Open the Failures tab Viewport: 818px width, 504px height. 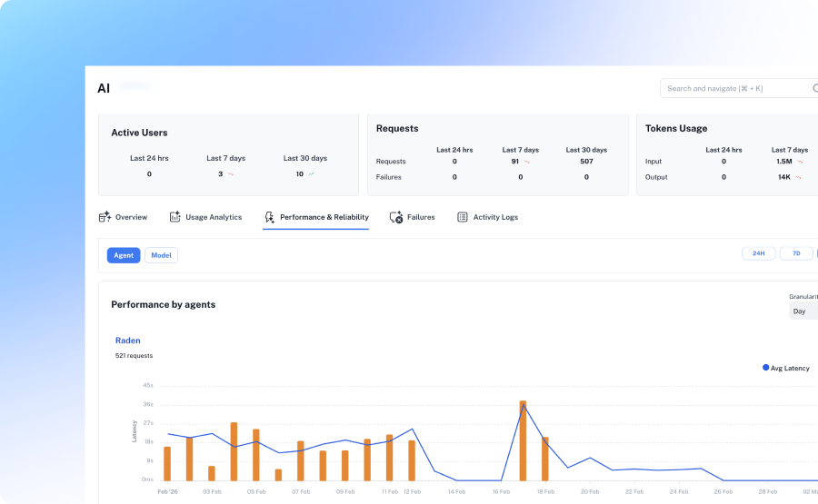click(412, 217)
